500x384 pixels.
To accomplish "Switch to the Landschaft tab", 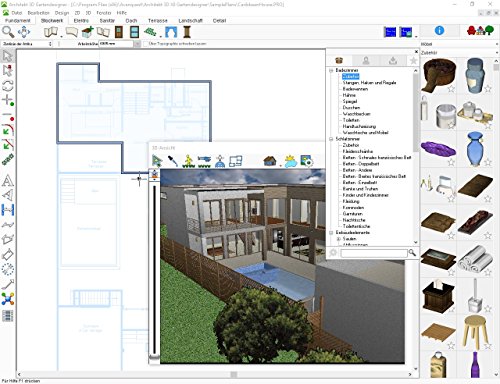I will [x=190, y=21].
